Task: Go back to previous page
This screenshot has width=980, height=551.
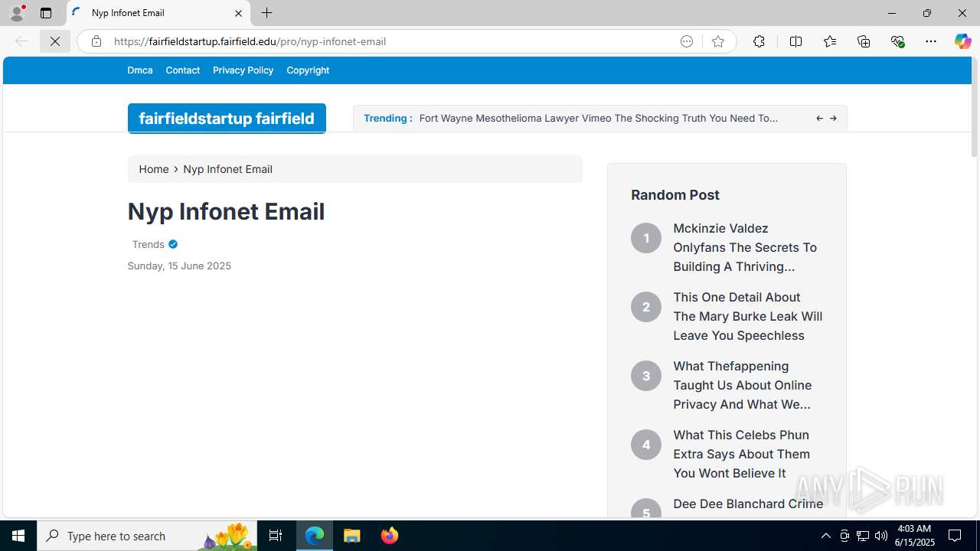Action: pos(21,41)
